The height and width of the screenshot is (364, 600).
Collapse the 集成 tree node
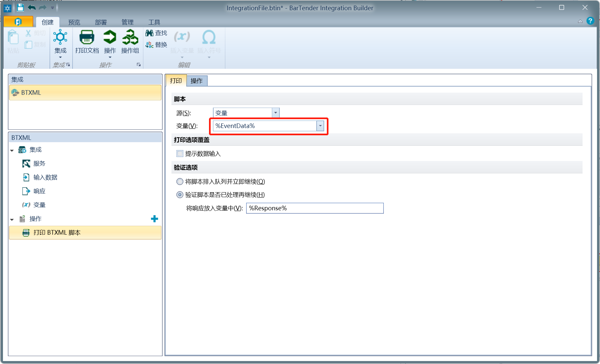coord(12,150)
